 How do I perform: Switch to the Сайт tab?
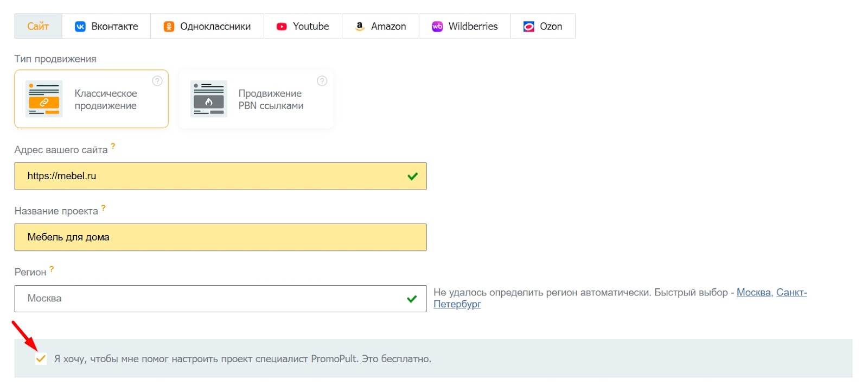coord(37,26)
